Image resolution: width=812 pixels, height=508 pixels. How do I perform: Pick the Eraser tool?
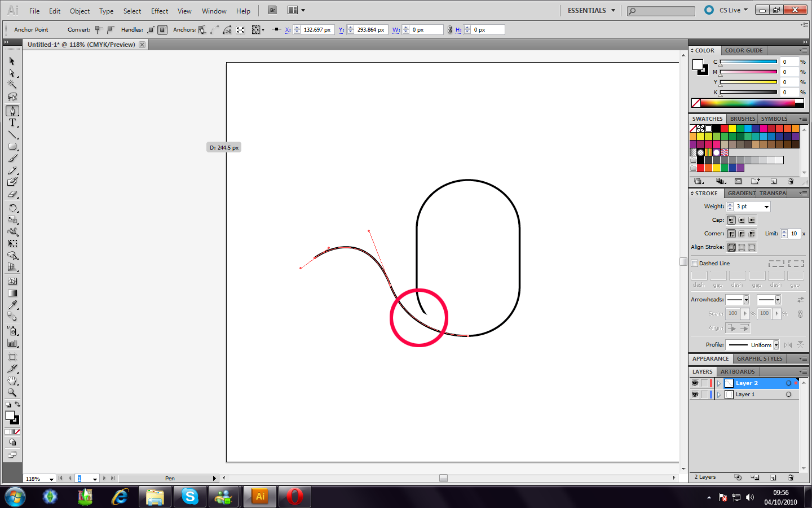[x=12, y=194]
